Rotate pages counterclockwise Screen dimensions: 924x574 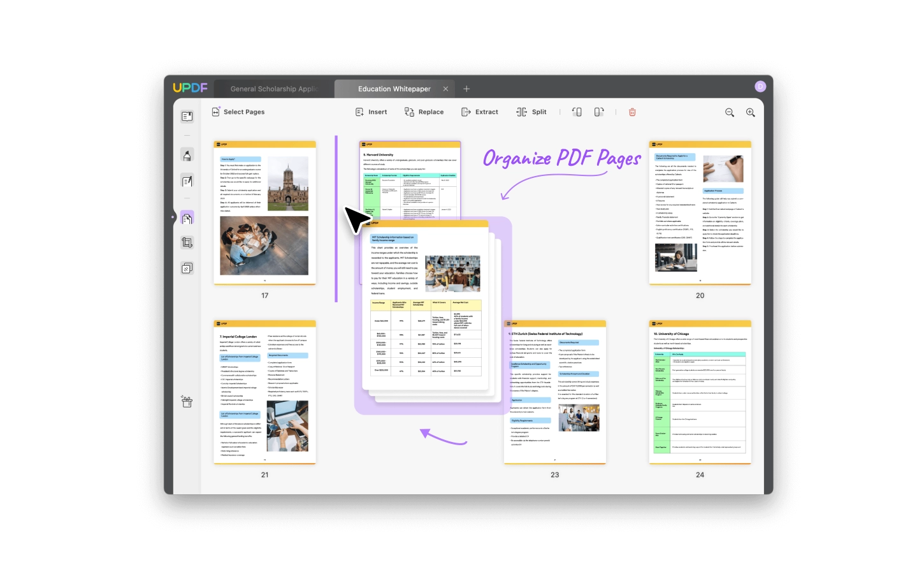[x=577, y=112]
